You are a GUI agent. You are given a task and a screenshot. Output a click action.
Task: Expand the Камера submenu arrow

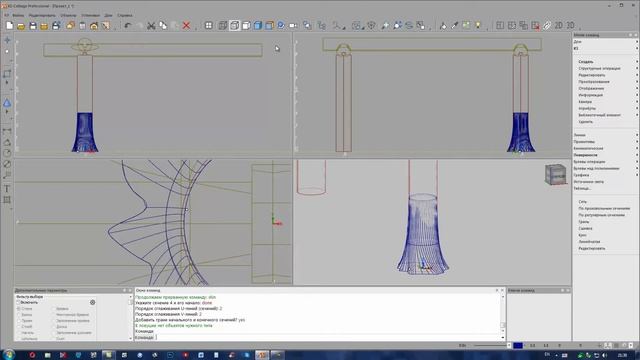[636, 102]
